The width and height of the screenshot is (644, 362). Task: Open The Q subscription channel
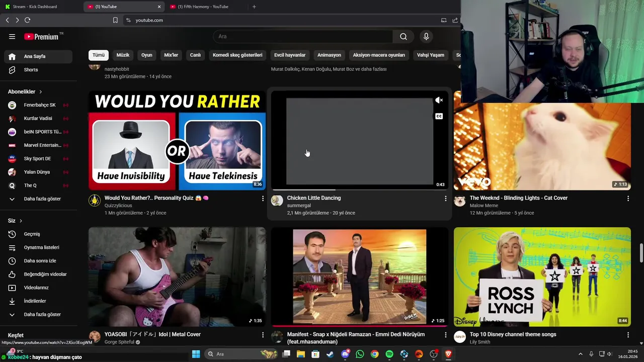(38, 186)
